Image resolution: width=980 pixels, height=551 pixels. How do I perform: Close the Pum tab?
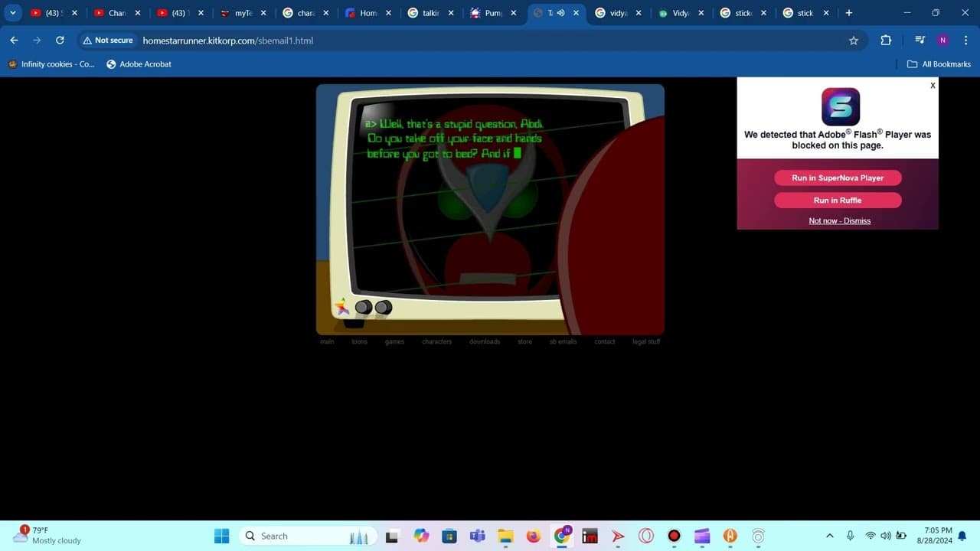tap(513, 13)
